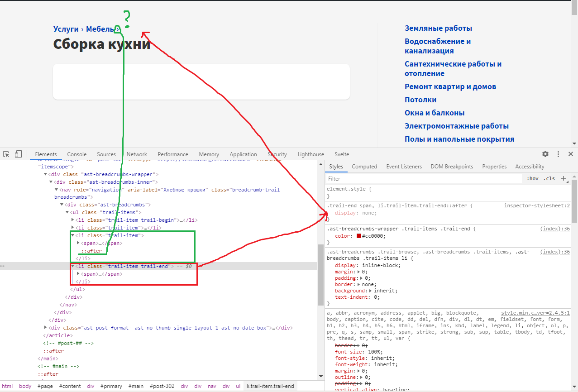Collapse the ast-breadcrumbs-inner div node

coord(51,182)
